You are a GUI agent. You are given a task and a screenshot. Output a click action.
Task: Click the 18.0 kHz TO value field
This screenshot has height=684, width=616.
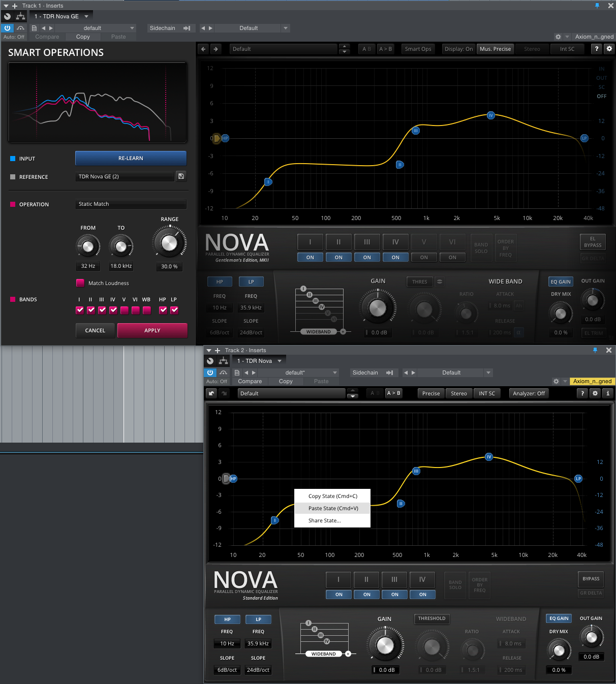[121, 266]
